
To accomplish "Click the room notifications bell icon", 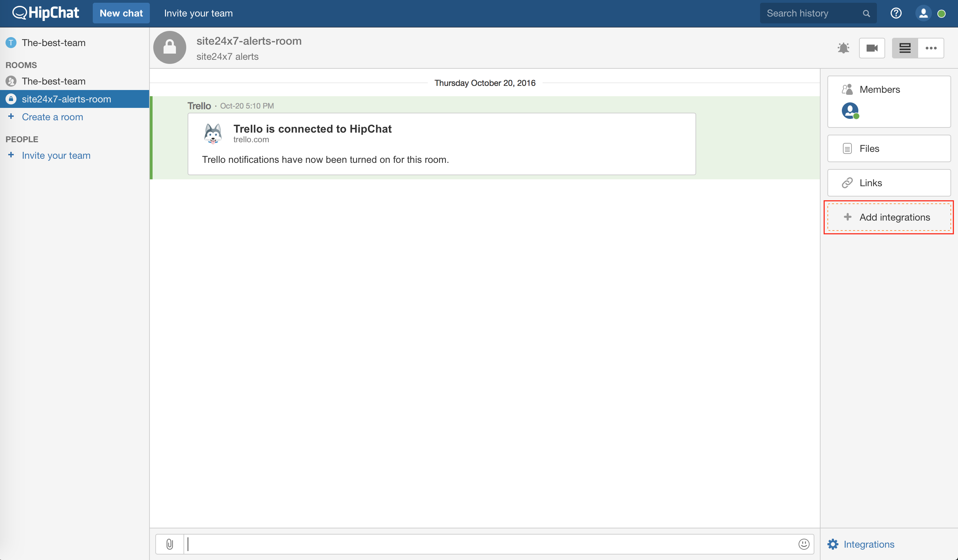I will (x=843, y=48).
